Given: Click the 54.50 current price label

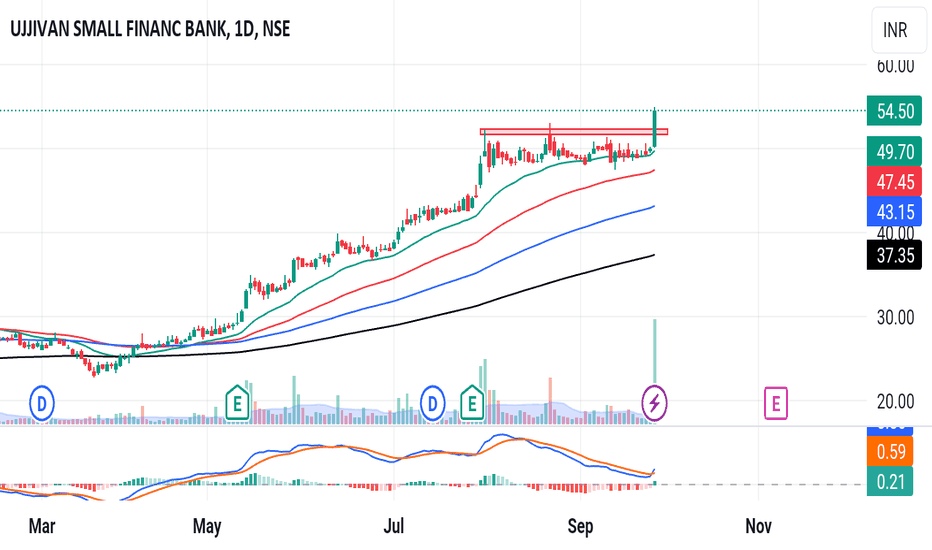Looking at the screenshot, I should click(x=895, y=111).
